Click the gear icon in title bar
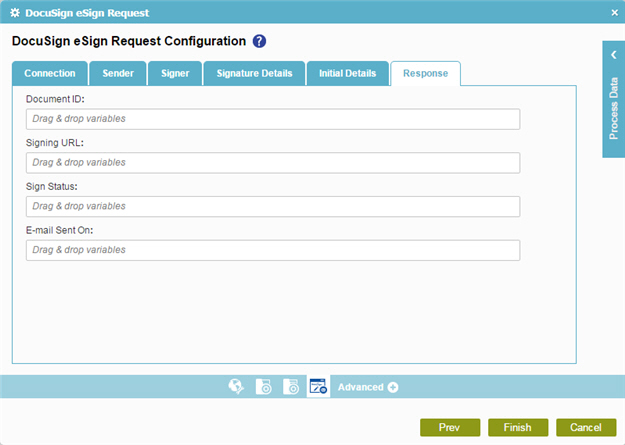This screenshot has height=445, width=625. pos(15,13)
